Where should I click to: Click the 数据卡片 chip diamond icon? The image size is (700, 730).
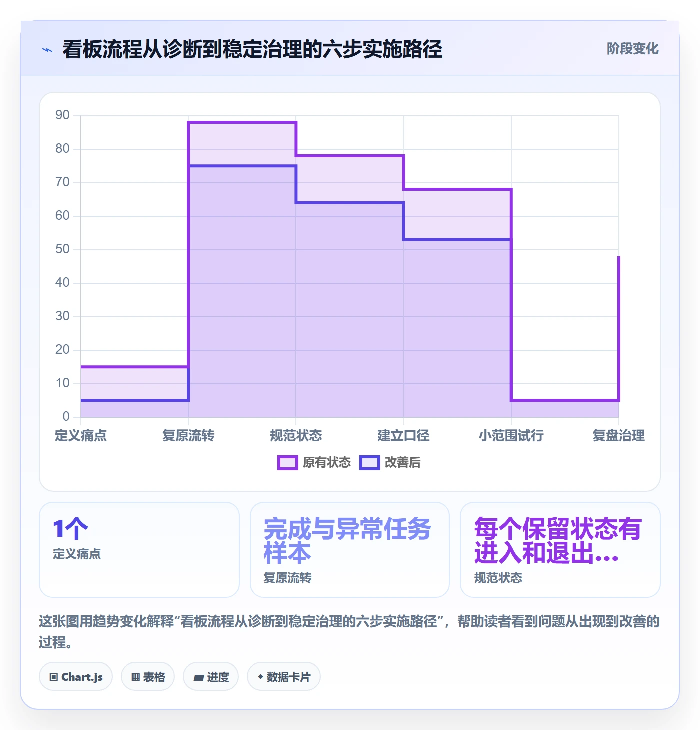[260, 677]
